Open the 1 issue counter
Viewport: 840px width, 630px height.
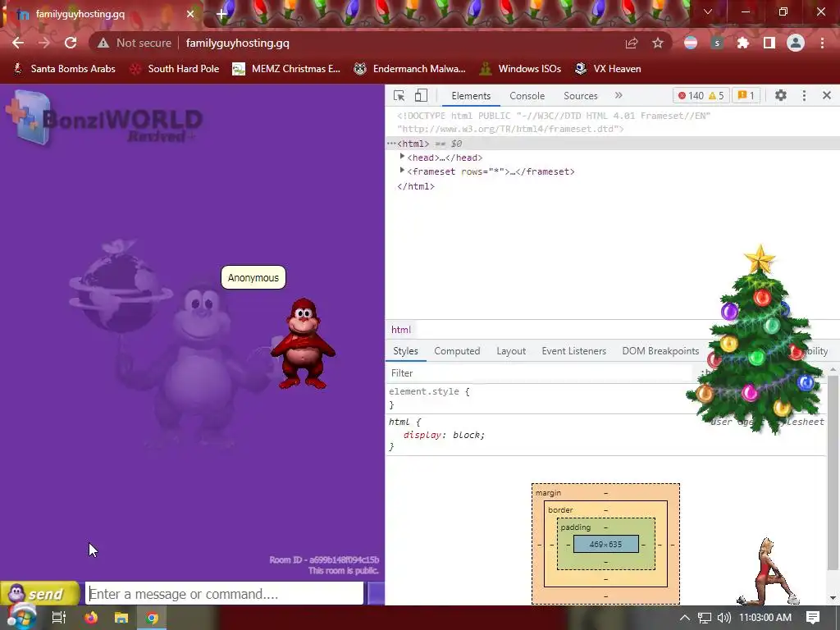tap(746, 96)
